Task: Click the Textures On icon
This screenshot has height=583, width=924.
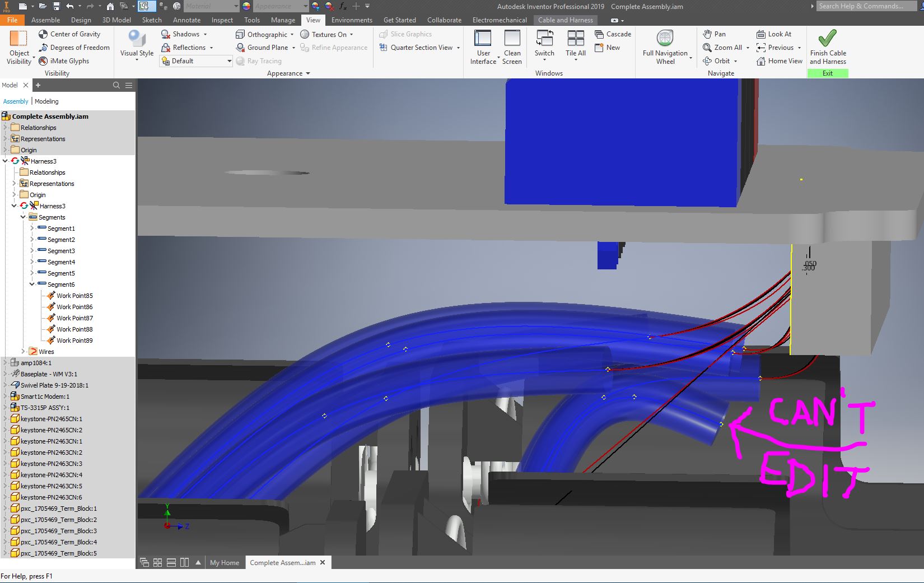Action: pyautogui.click(x=305, y=34)
